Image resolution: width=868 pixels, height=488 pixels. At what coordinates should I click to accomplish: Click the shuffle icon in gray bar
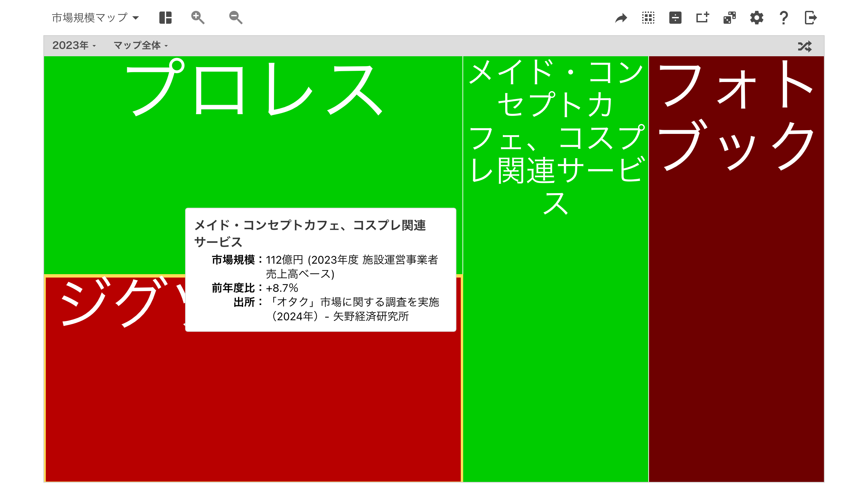pos(805,46)
